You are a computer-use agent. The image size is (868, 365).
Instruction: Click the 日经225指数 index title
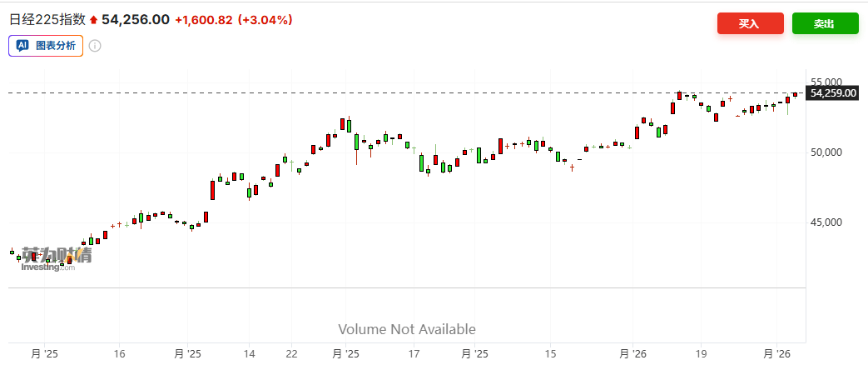coord(47,20)
